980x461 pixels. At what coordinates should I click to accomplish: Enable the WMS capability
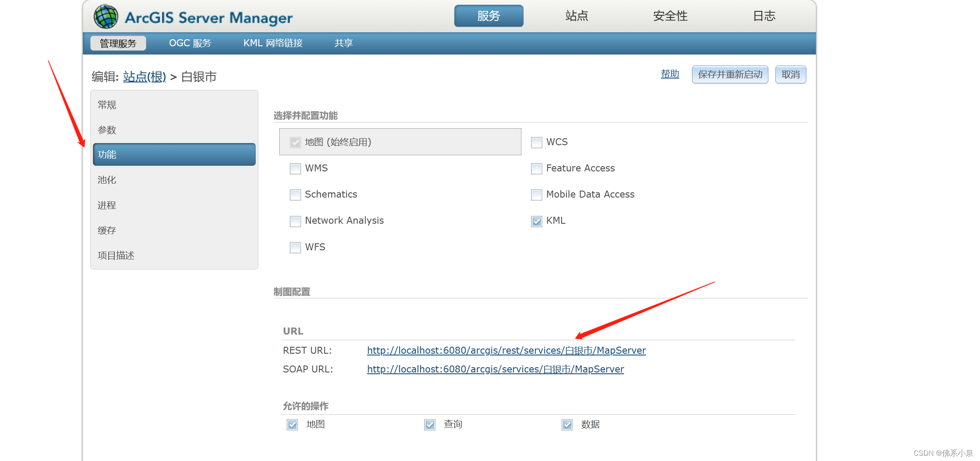pos(295,169)
